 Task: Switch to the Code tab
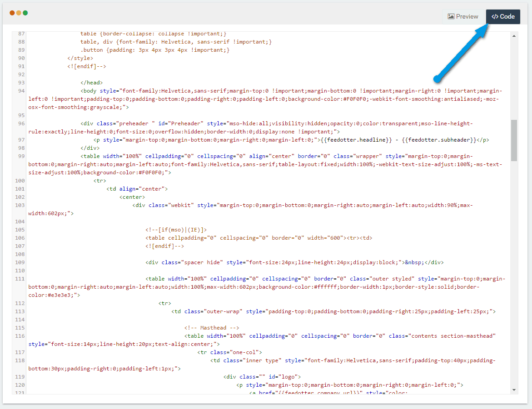click(503, 16)
